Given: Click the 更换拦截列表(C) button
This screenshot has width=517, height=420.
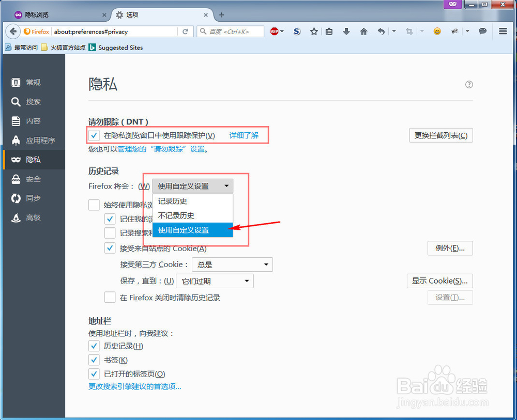Looking at the screenshot, I should [440, 135].
